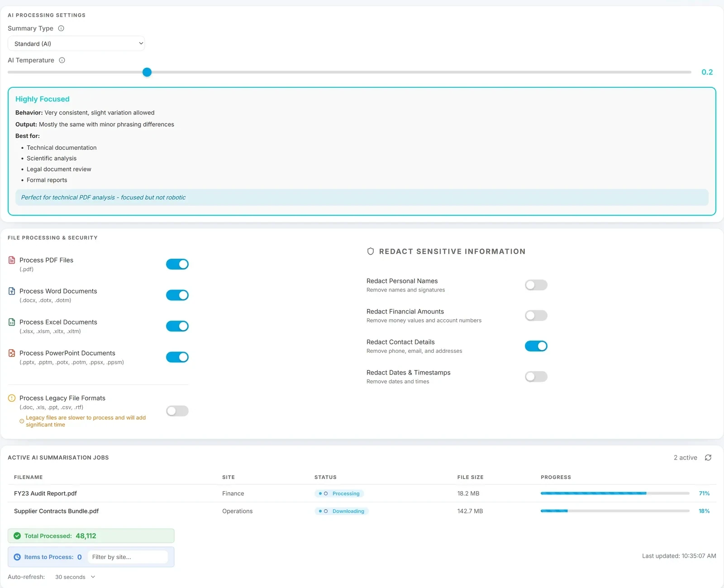This screenshot has width=724, height=588.
Task: Adjust the AI Temperature slider handle
Action: click(x=147, y=72)
